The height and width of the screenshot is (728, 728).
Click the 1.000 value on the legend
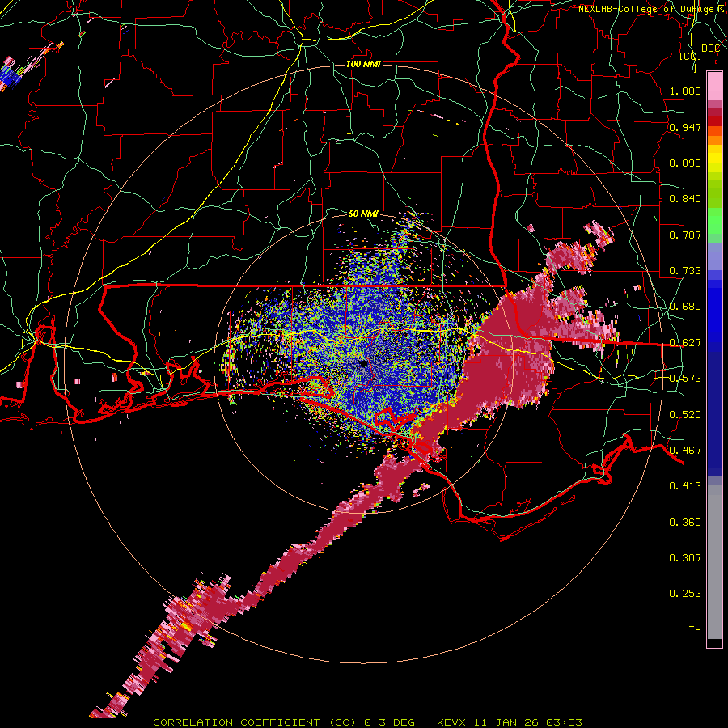point(685,91)
